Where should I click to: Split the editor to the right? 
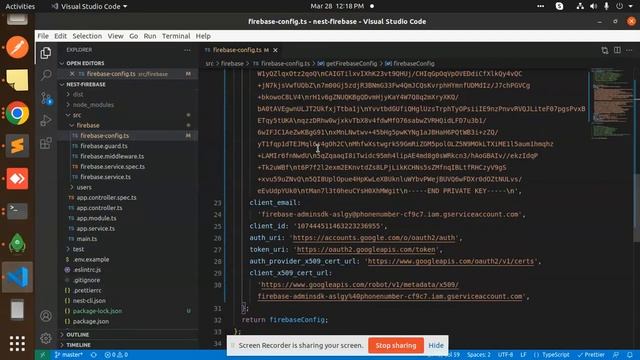617,50
